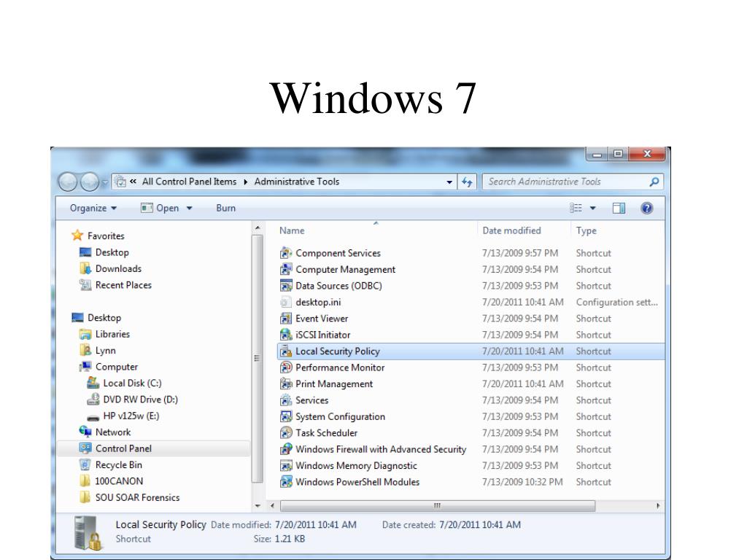Expand the chevron after All Control Panel Items

tap(245, 182)
